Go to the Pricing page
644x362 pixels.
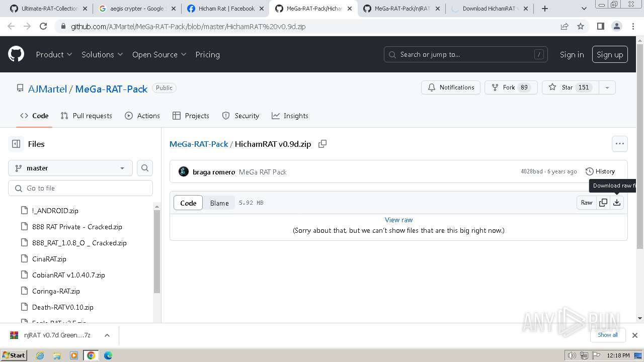pos(207,54)
